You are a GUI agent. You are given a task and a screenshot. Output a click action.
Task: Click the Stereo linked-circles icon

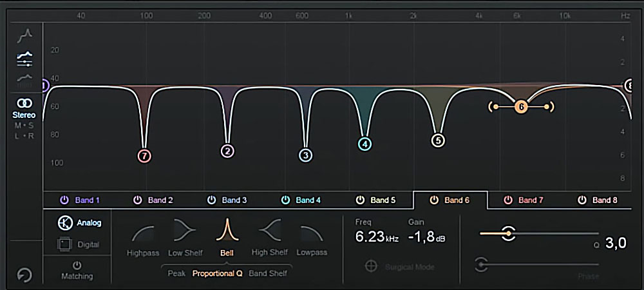24,102
